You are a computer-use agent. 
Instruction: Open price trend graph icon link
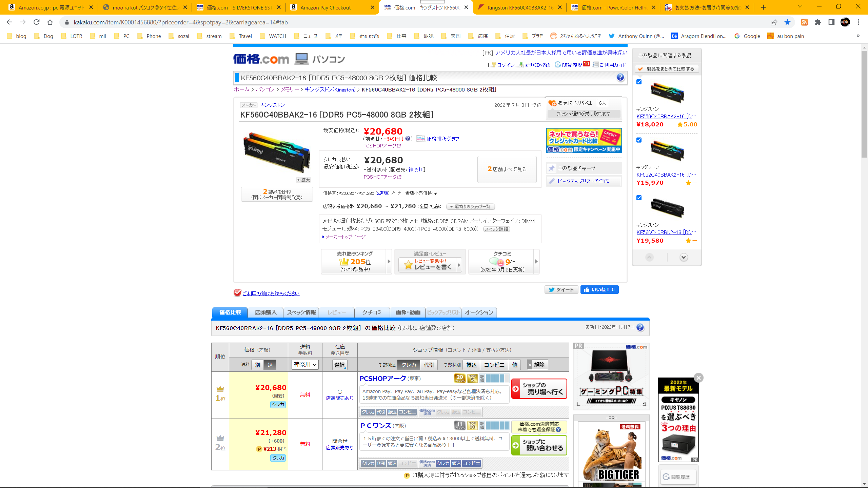(420, 139)
